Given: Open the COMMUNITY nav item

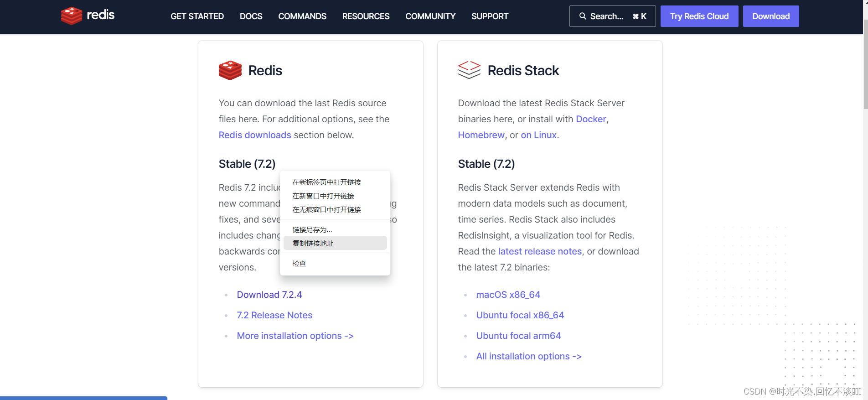Looking at the screenshot, I should pyautogui.click(x=430, y=16).
